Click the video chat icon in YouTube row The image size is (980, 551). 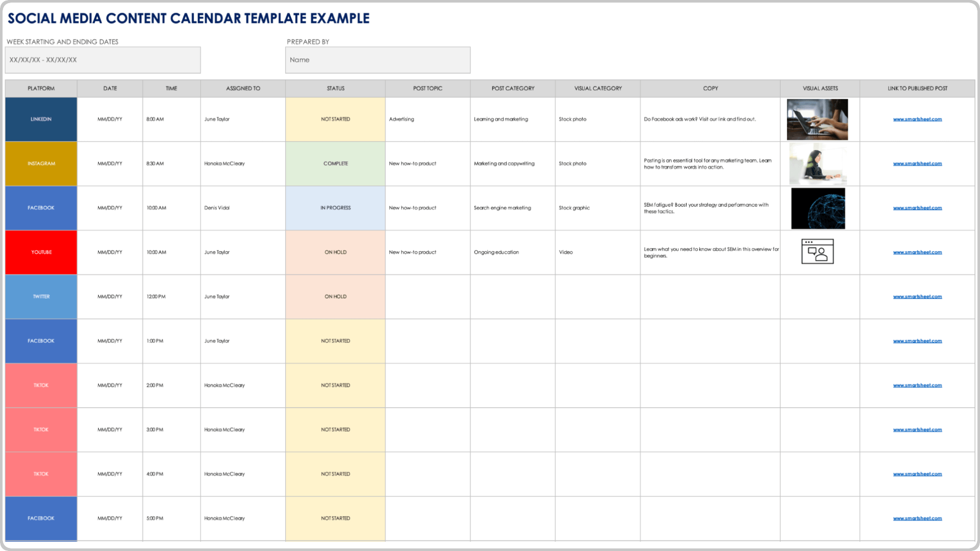point(817,252)
